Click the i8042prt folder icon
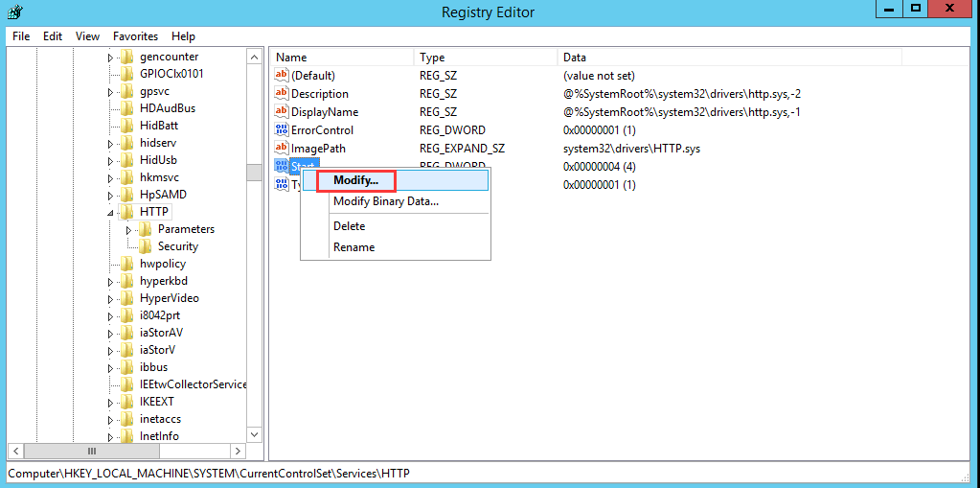Viewport: 980px width, 488px height. pyautogui.click(x=126, y=315)
